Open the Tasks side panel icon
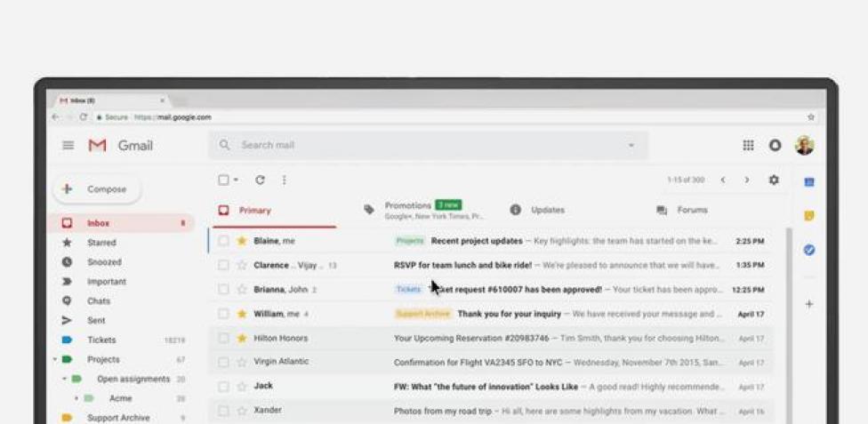This screenshot has height=424, width=868. click(x=808, y=250)
